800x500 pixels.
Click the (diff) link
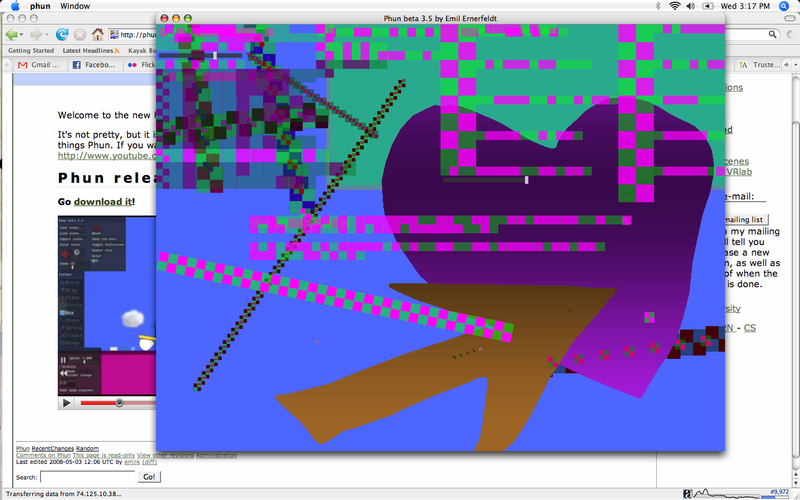[149, 462]
